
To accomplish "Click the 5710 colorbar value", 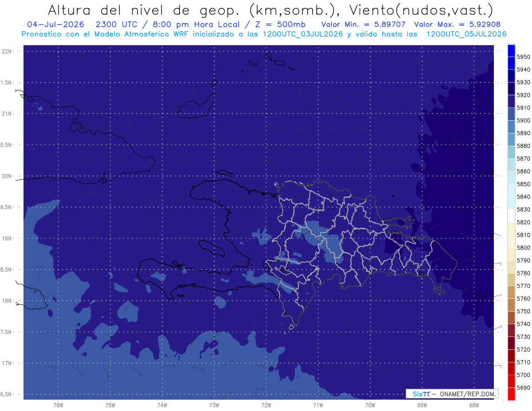I will click(524, 362).
